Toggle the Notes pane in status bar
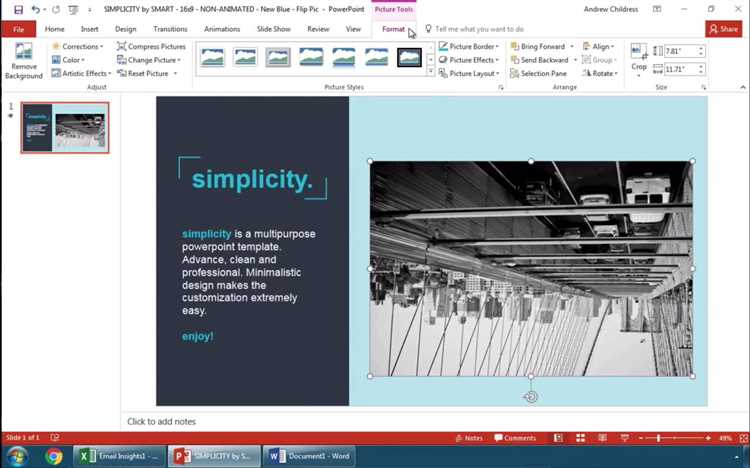Screen dimensions: 750x468 (468, 438)
